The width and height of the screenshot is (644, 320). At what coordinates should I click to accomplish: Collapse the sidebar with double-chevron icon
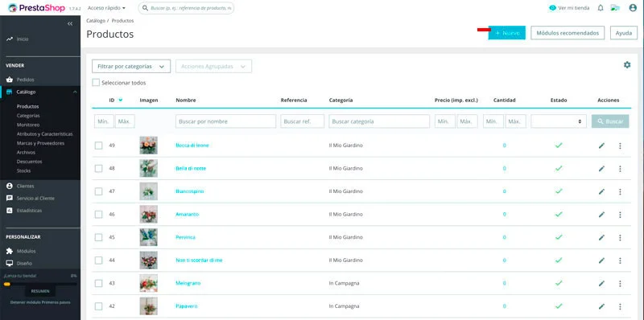click(x=70, y=24)
